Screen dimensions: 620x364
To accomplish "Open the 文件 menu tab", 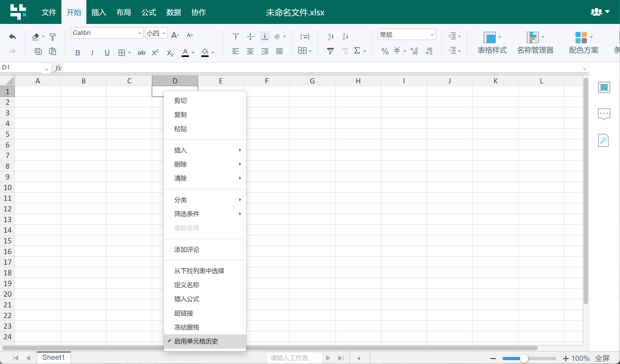I will 49,12.
